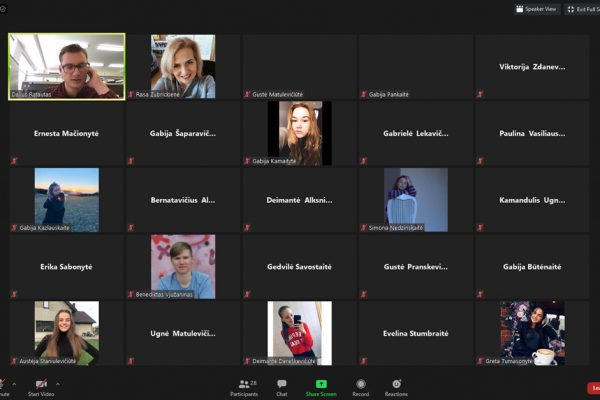Open the Participants panel
Image resolution: width=600 pixels, height=400 pixels.
(x=244, y=388)
